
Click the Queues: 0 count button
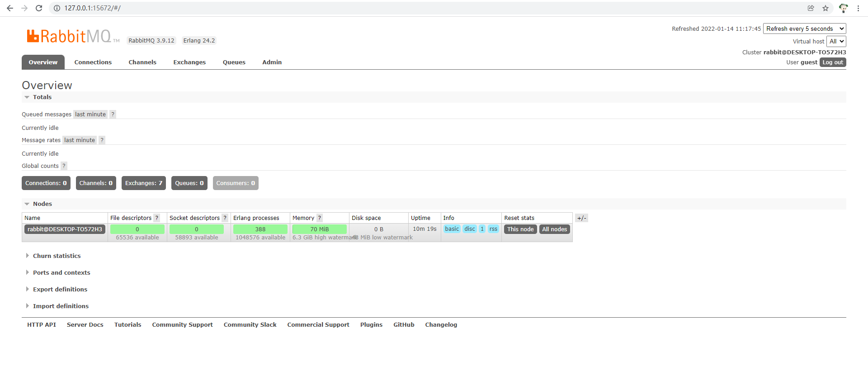click(x=189, y=183)
